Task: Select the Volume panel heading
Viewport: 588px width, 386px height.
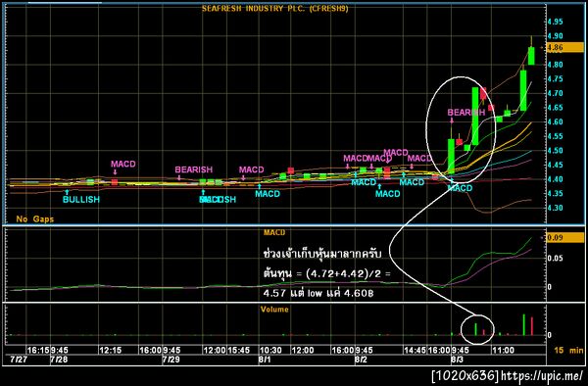Action: 274,310
